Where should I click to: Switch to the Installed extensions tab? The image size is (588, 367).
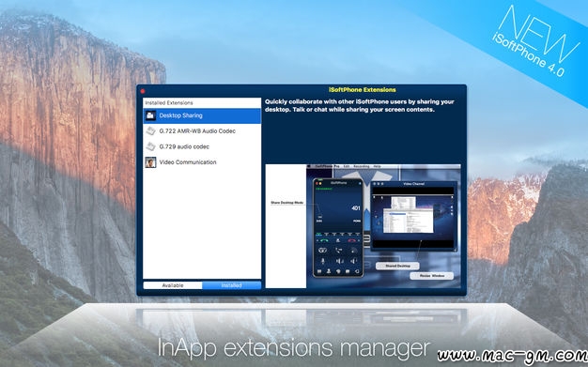tap(231, 285)
